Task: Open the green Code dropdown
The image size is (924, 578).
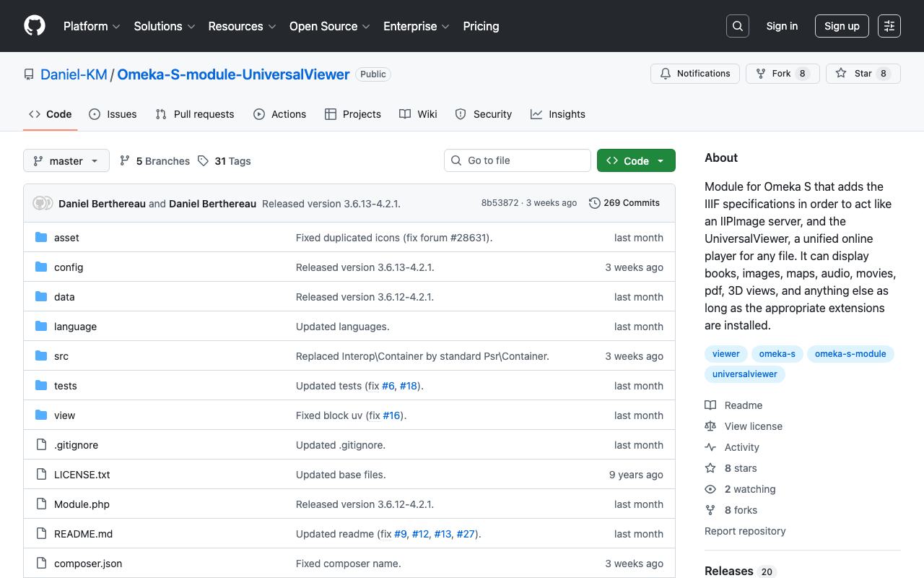Action: (635, 161)
